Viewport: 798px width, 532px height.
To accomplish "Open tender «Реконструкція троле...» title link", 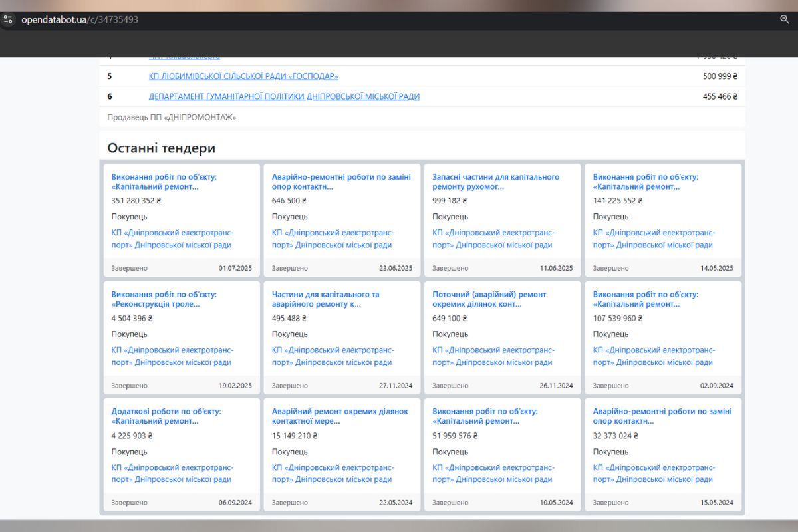I will 164,299.
